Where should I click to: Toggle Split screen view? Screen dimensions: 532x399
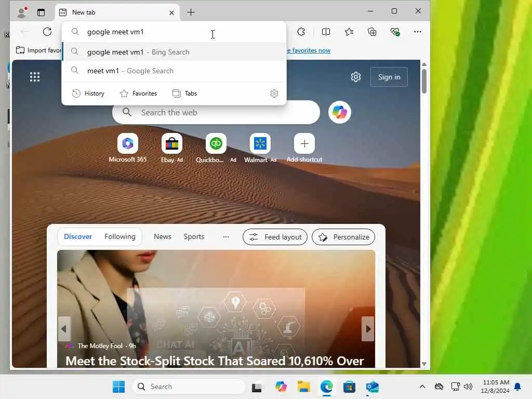(326, 32)
